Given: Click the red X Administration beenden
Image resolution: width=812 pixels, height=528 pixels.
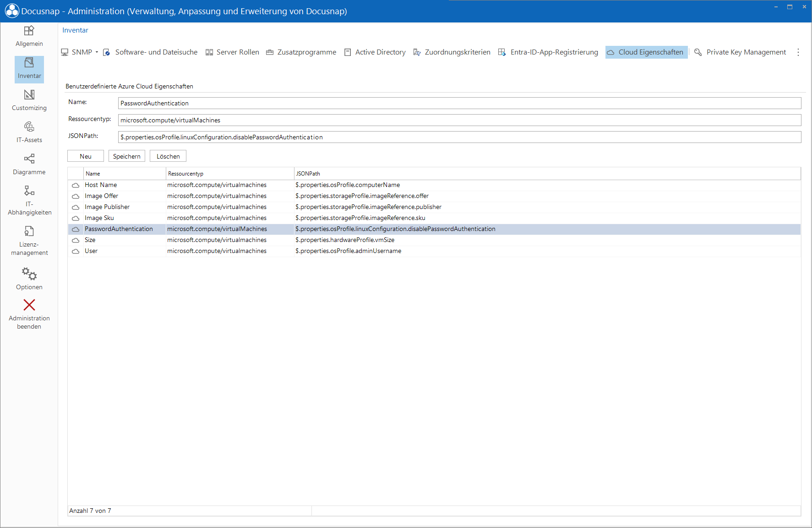Looking at the screenshot, I should pos(29,305).
